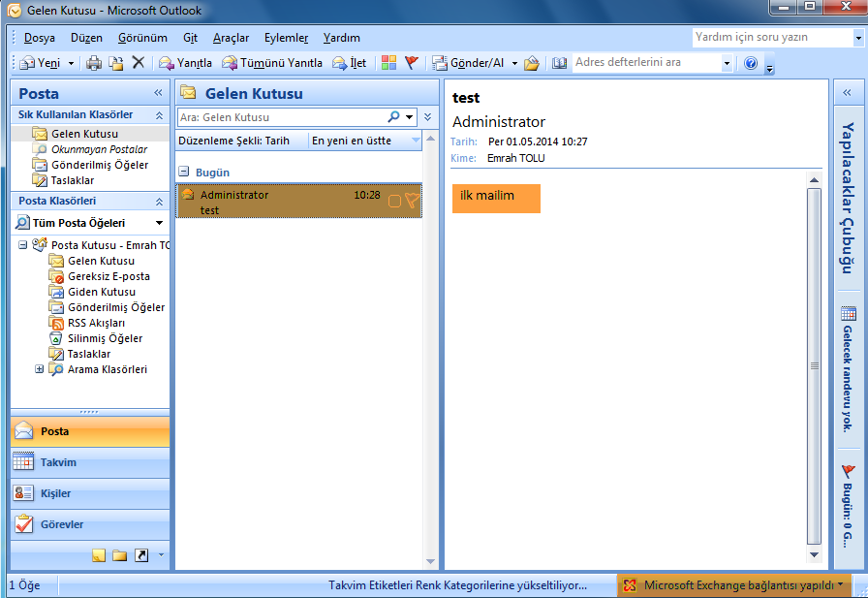Screen dimensions: 868x598
Task: Open the Yardım menu
Action: pyautogui.click(x=342, y=38)
